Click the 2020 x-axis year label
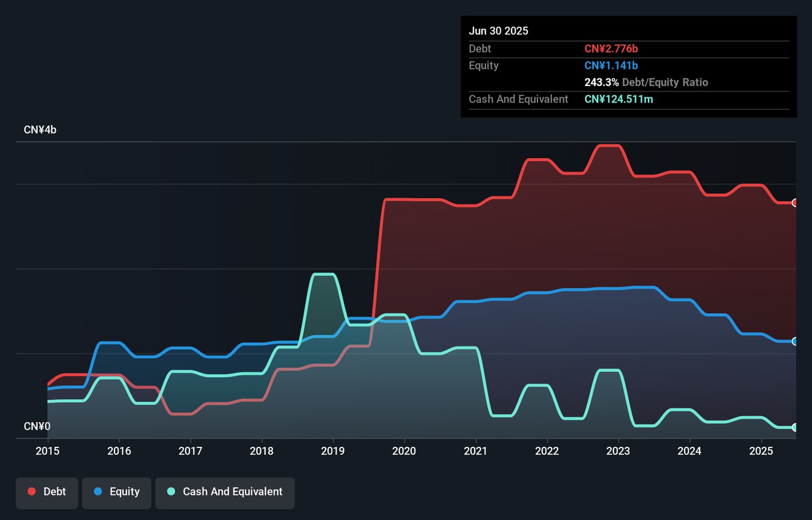Screen dimensions: 812x520 click(404, 451)
